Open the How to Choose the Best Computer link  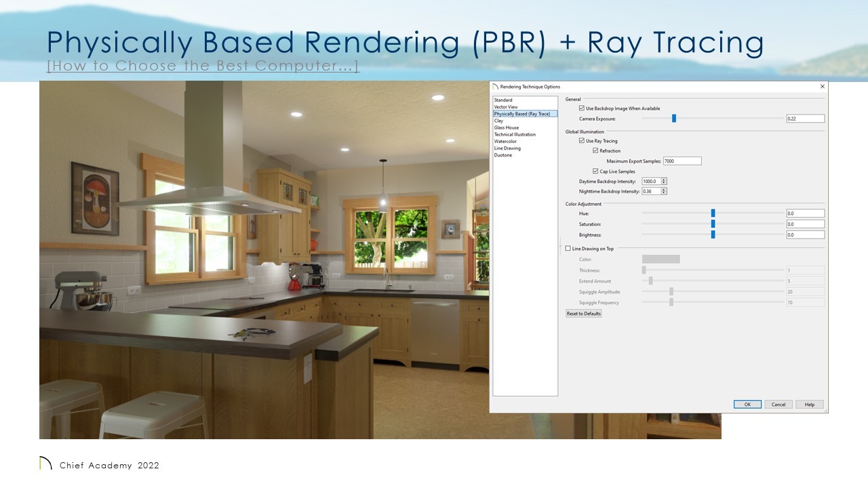pos(202,66)
